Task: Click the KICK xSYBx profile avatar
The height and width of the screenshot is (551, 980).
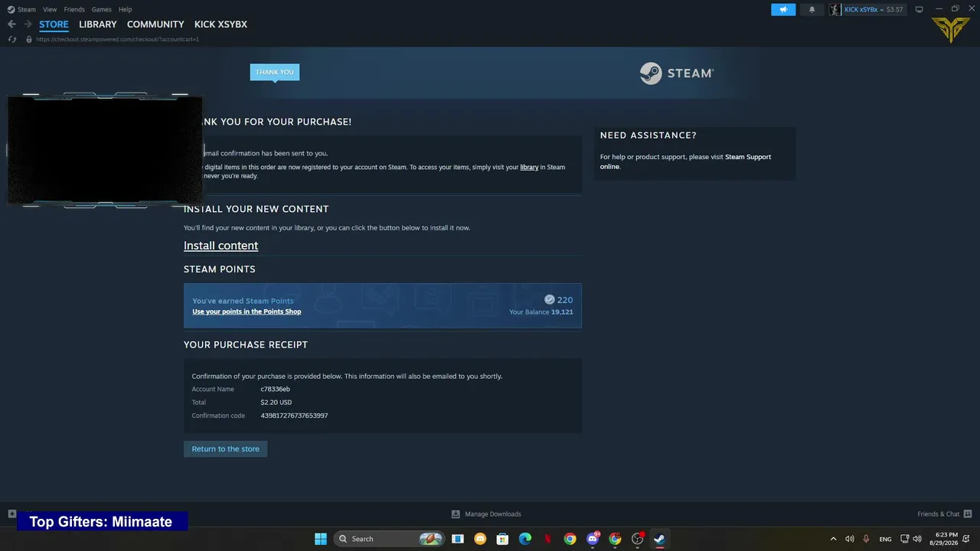Action: click(x=835, y=10)
